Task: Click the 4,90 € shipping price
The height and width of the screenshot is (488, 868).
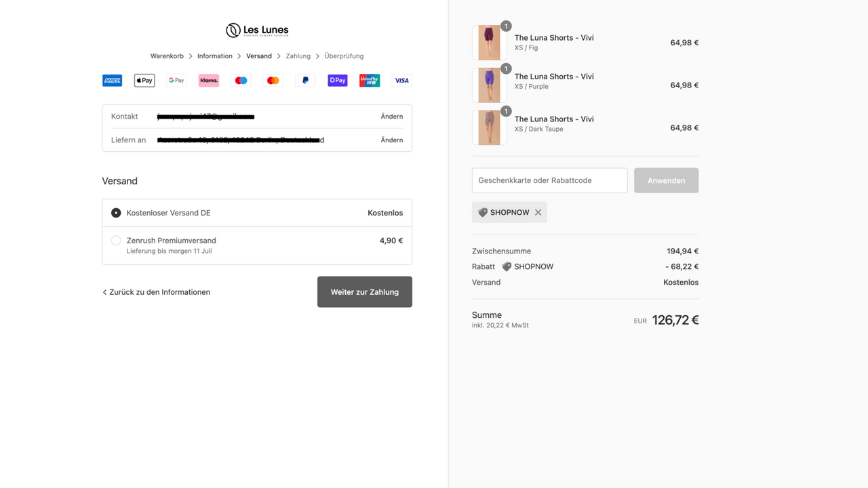Action: click(x=391, y=241)
